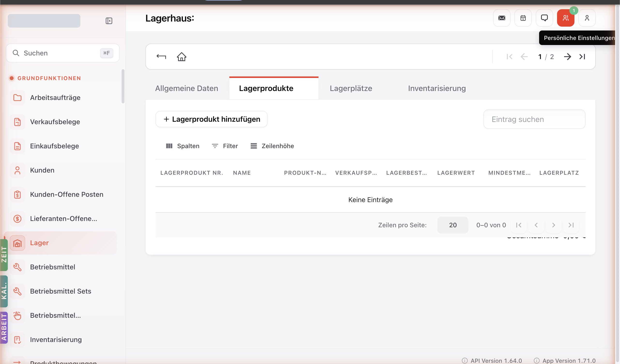Viewport: 620px width, 364px height.
Task: Jump to last record arrow
Action: 582,57
